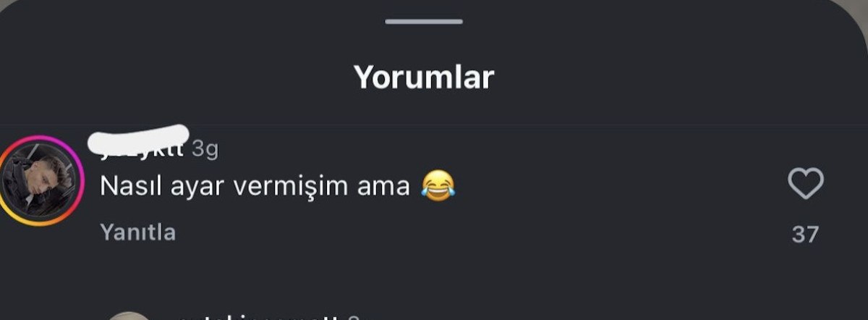The width and height of the screenshot is (868, 320).
Task: Tap Yanıtla to reply to the comment
Action: [137, 232]
